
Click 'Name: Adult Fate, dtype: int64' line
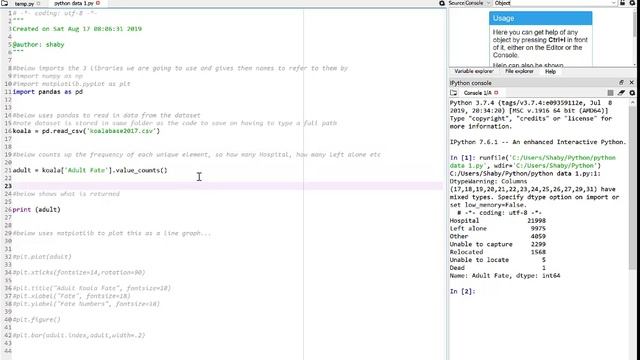click(505, 276)
